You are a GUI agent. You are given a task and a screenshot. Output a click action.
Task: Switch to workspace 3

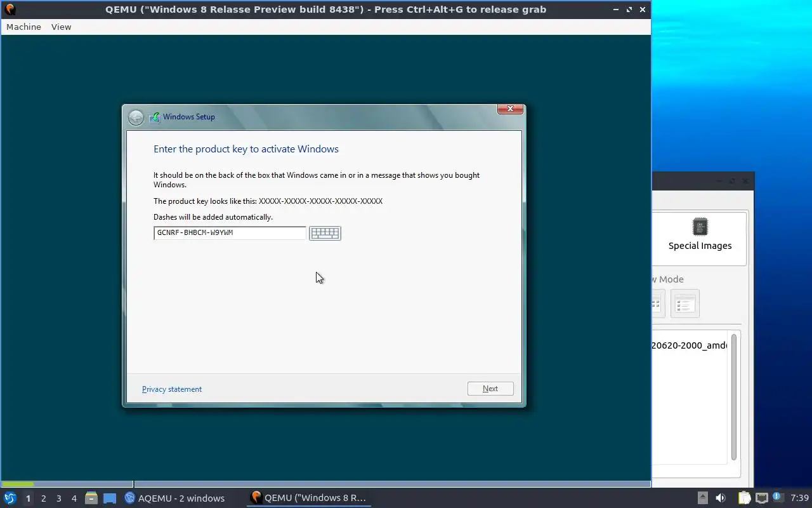58,498
